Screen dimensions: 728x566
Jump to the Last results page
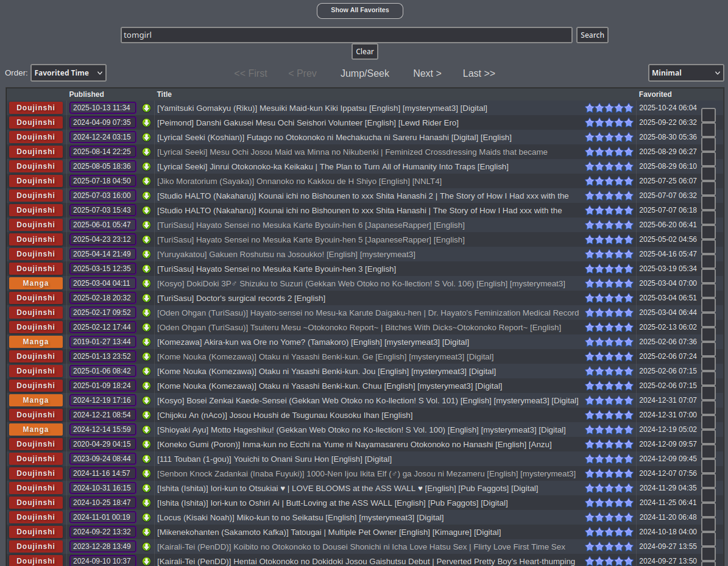479,73
